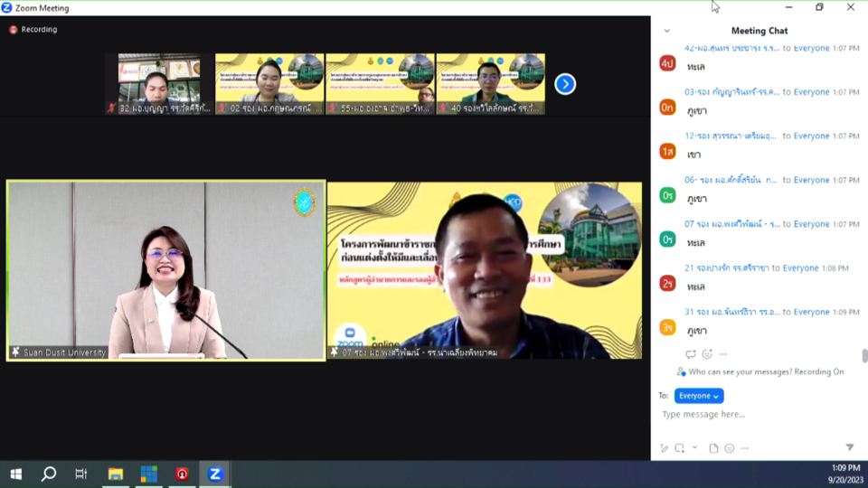This screenshot has height=488, width=868.
Task: Open Task View on the taskbar
Action: 81,474
